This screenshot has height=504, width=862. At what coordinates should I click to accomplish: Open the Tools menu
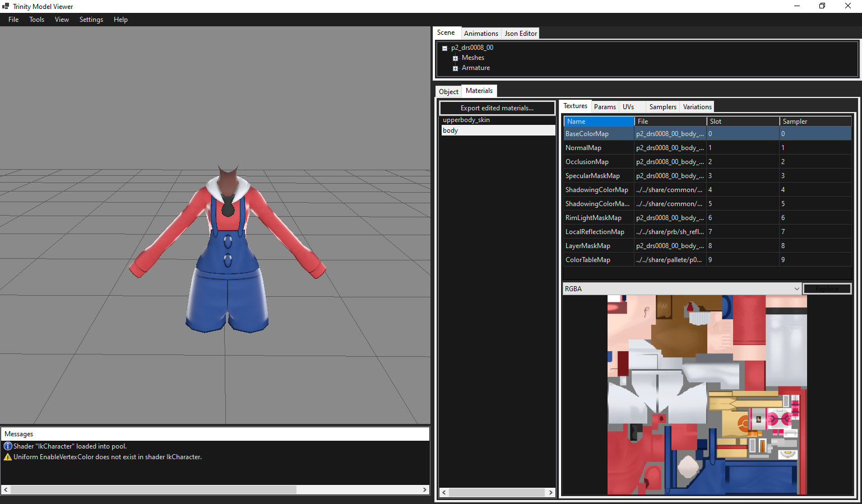tap(36, 20)
